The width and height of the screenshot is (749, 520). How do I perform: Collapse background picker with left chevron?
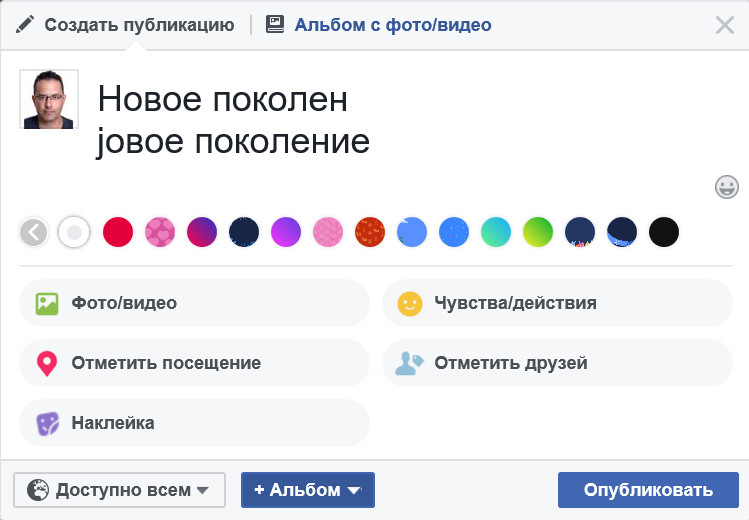click(x=34, y=233)
